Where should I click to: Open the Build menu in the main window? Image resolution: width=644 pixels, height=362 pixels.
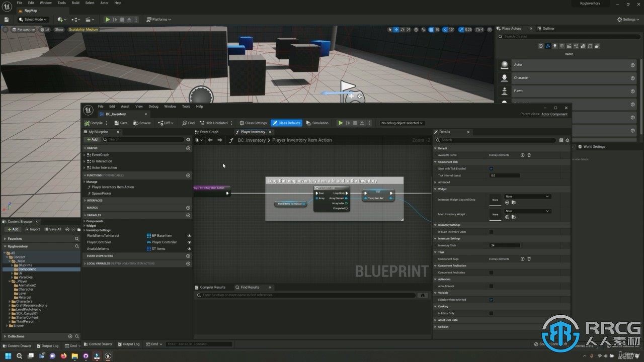pyautogui.click(x=75, y=3)
